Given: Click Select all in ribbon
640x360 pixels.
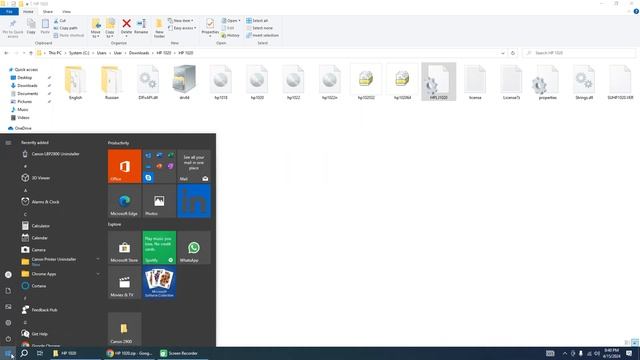Looking at the screenshot, I should [257, 20].
